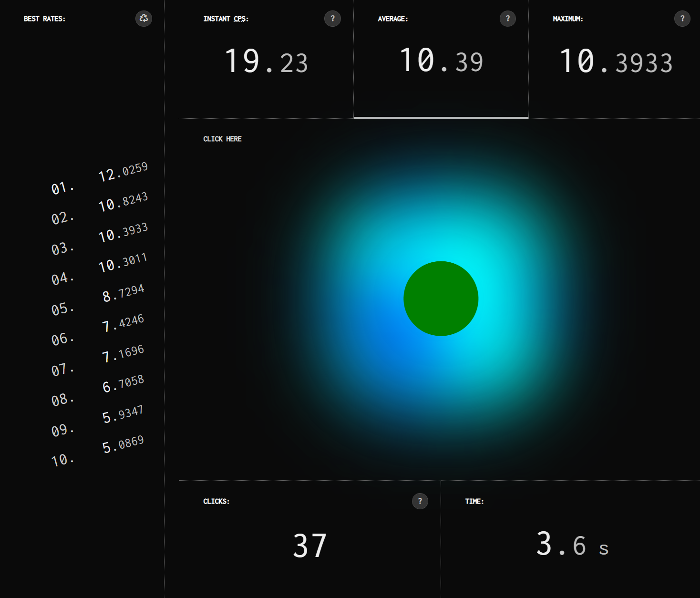Click the 'BEST RATES:' heading

click(x=44, y=19)
